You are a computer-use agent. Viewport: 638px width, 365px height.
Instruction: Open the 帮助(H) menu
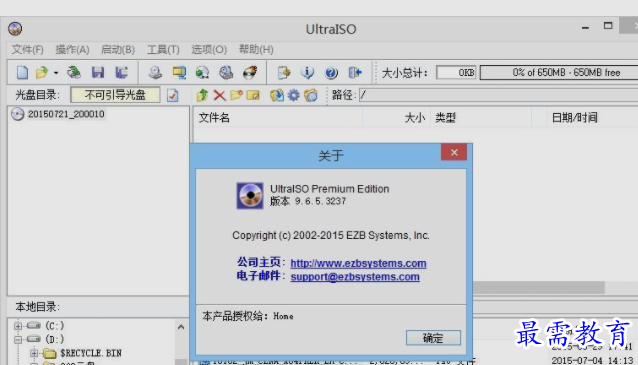tap(256, 50)
